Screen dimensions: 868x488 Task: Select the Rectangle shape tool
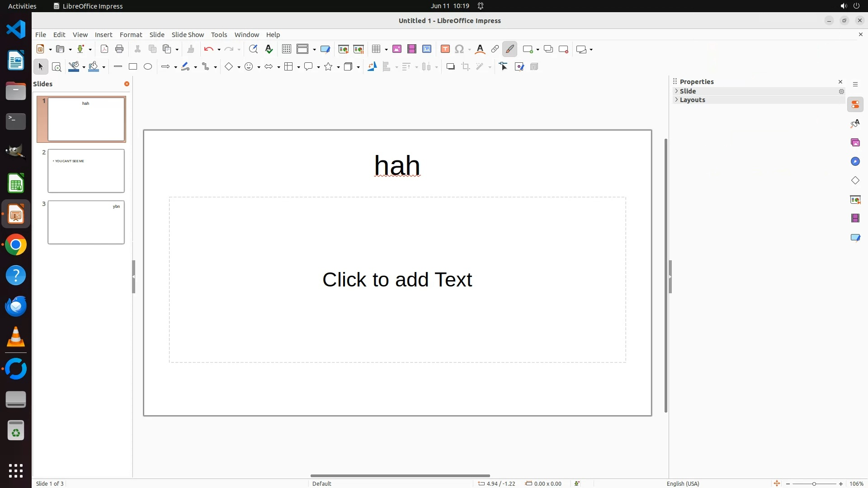click(x=133, y=67)
